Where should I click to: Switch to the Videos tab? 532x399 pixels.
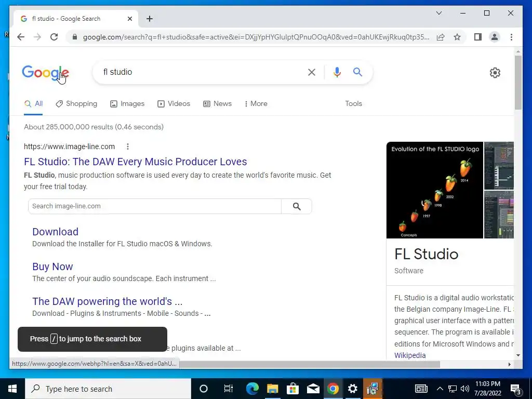pyautogui.click(x=174, y=103)
